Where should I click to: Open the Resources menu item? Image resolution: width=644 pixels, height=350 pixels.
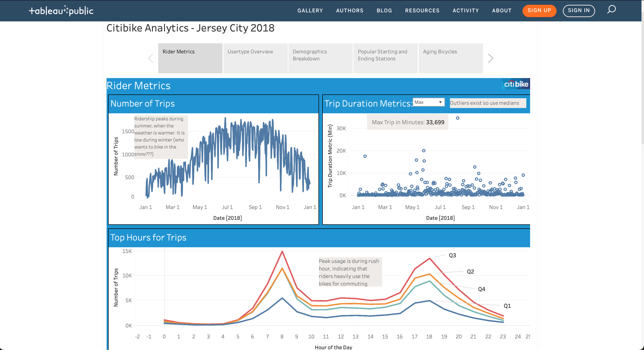pyautogui.click(x=422, y=11)
